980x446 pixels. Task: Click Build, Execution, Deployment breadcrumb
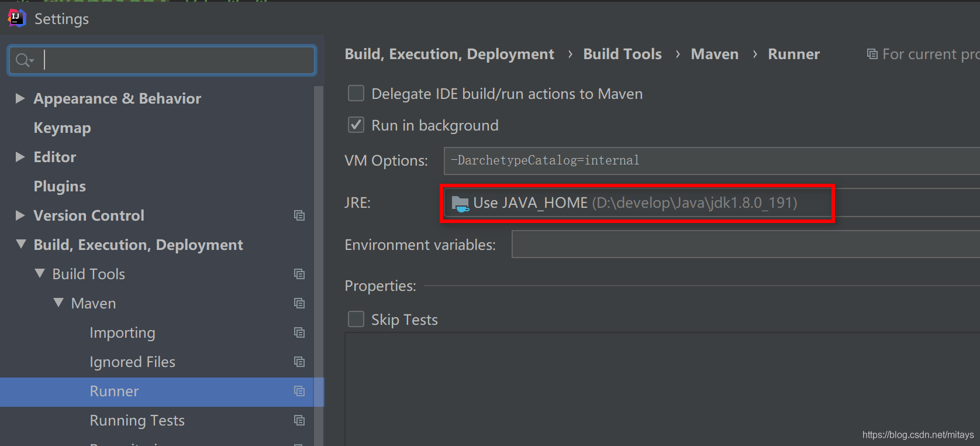coord(449,54)
